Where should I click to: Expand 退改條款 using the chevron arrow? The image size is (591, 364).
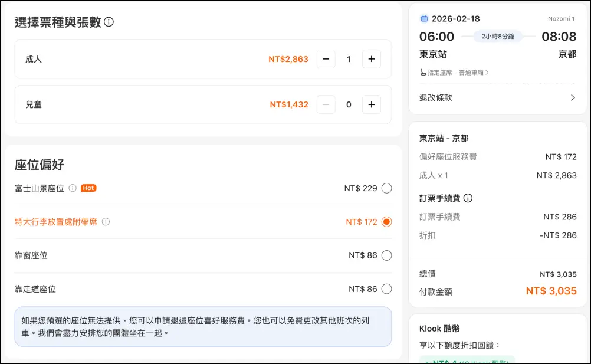pos(572,98)
